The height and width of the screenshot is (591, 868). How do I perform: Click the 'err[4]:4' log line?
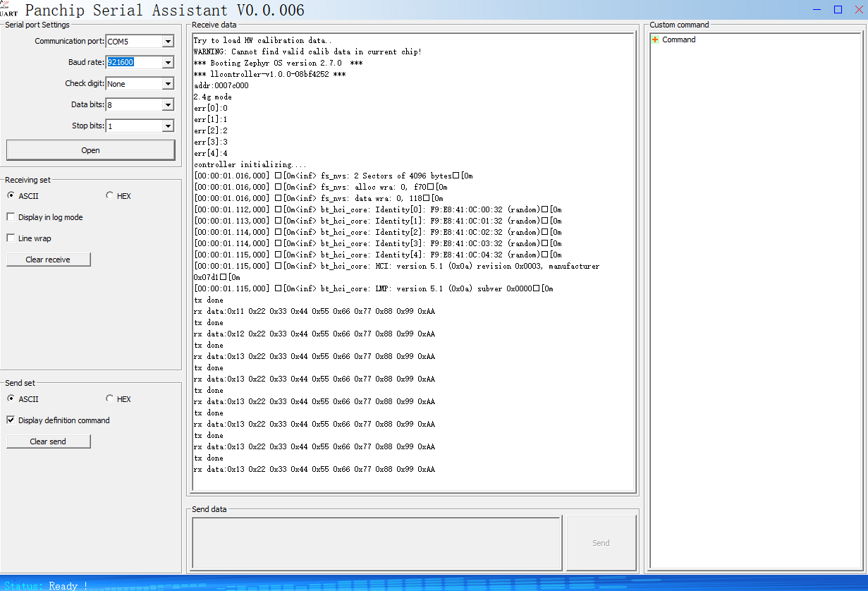click(x=210, y=153)
